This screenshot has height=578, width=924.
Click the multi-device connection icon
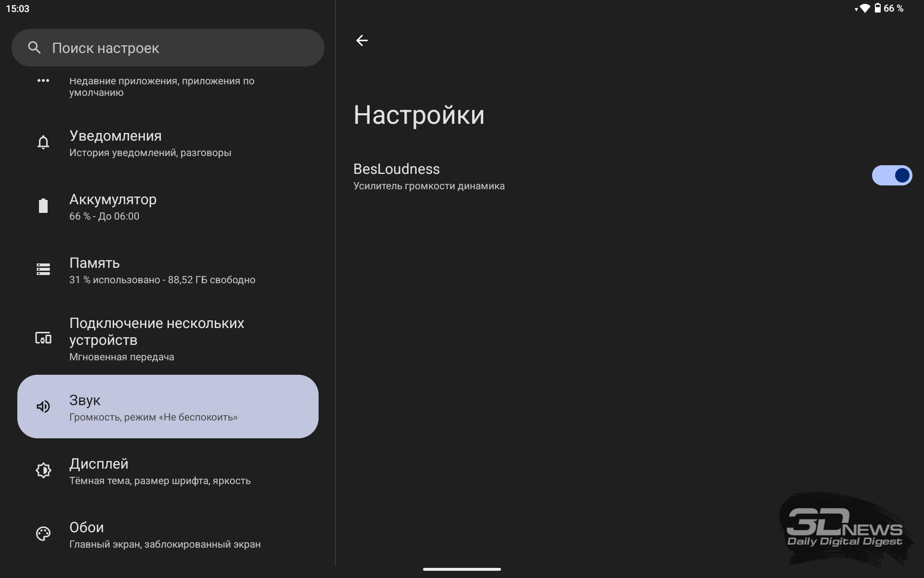pyautogui.click(x=43, y=338)
